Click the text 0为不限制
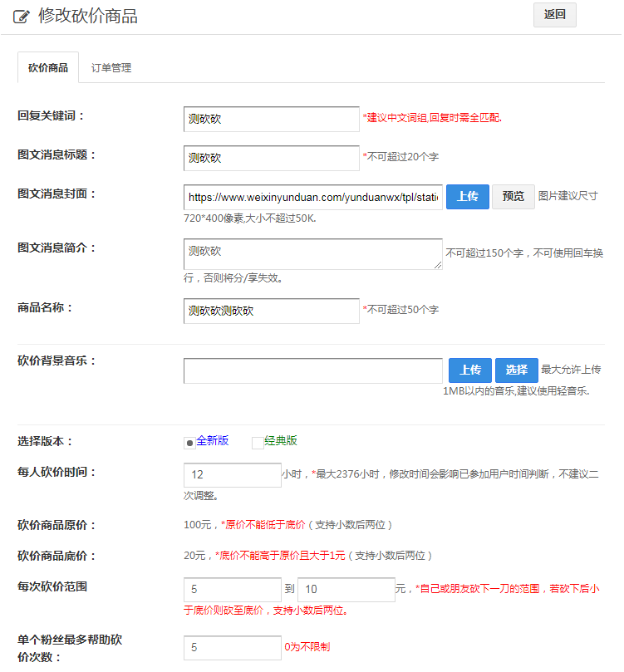 tap(307, 647)
